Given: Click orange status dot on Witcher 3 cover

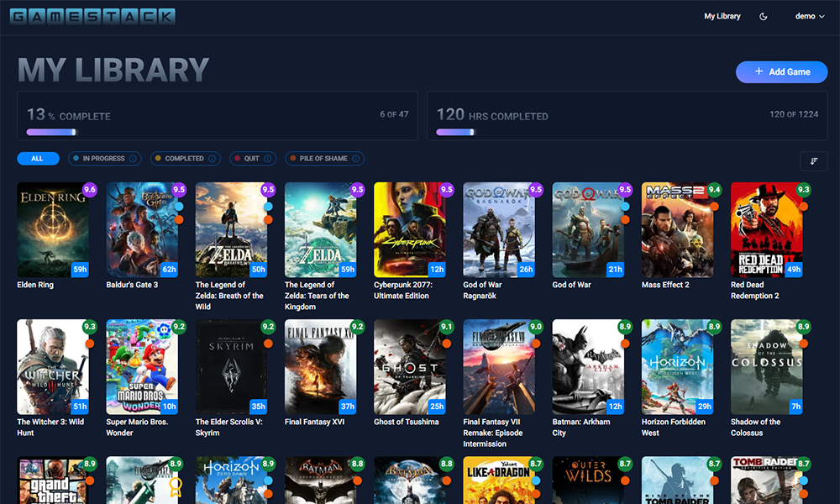Looking at the screenshot, I should coord(90,344).
